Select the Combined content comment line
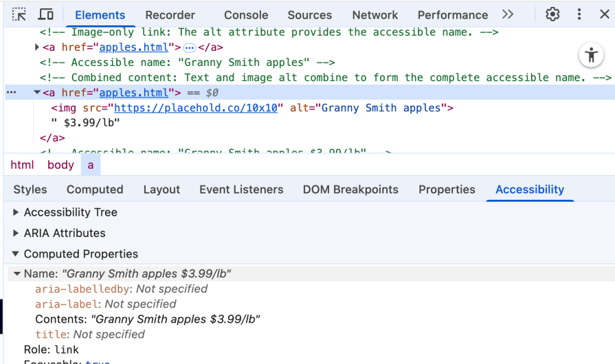615x364 pixels. [x=326, y=78]
